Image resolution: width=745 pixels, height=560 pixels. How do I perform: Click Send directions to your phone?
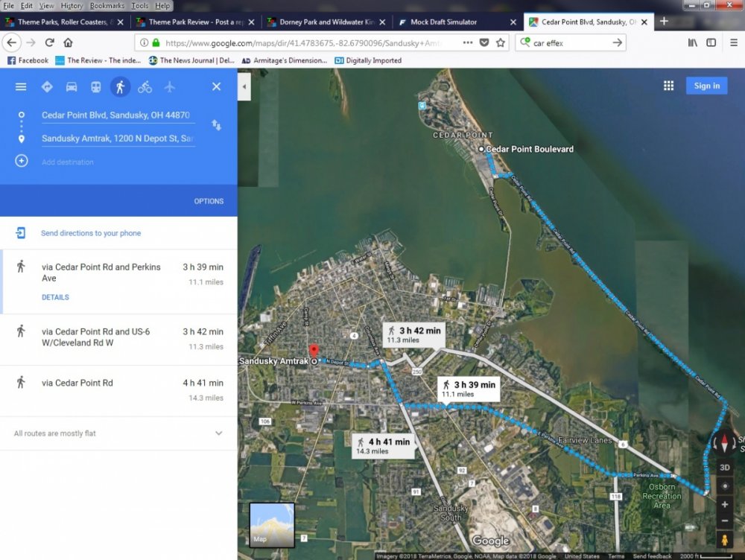pyautogui.click(x=91, y=233)
